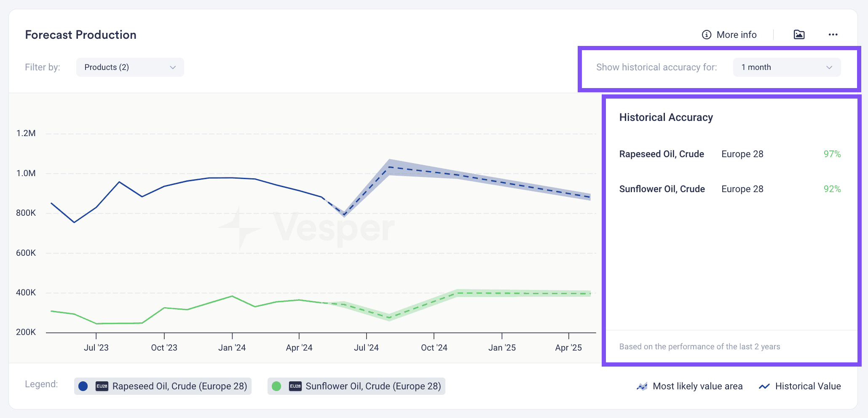Click the More info link text
This screenshot has width=868, height=418.
(x=737, y=35)
